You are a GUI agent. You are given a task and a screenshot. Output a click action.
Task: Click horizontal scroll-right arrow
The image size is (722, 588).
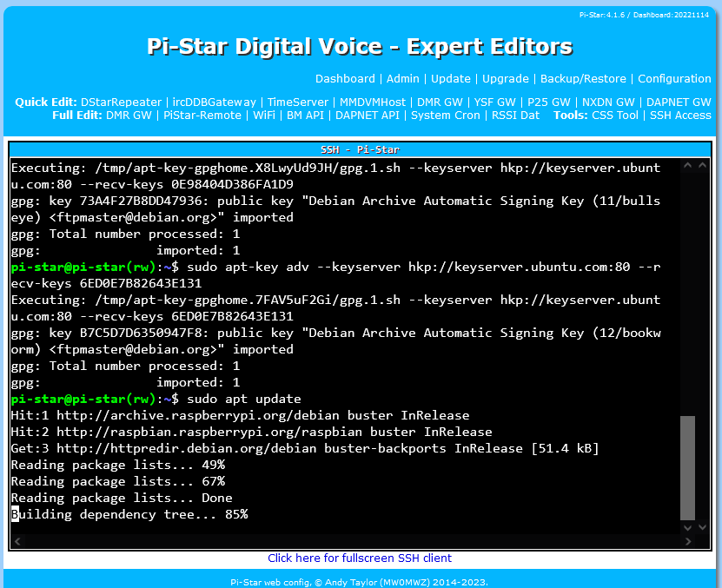pos(688,541)
